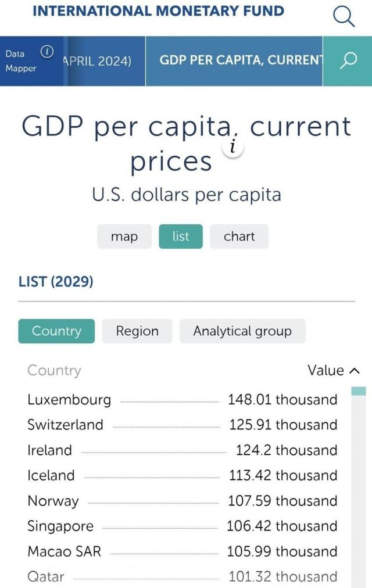Select the Luxembourg row

tap(69, 400)
